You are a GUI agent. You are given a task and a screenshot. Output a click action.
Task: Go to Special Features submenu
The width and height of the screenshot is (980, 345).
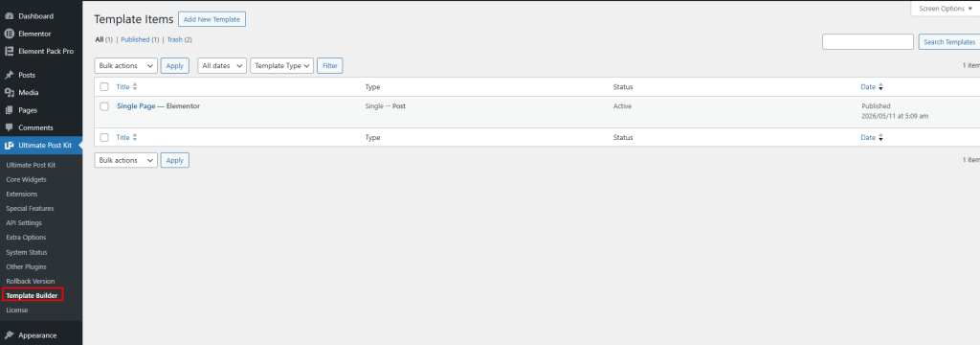coord(30,209)
